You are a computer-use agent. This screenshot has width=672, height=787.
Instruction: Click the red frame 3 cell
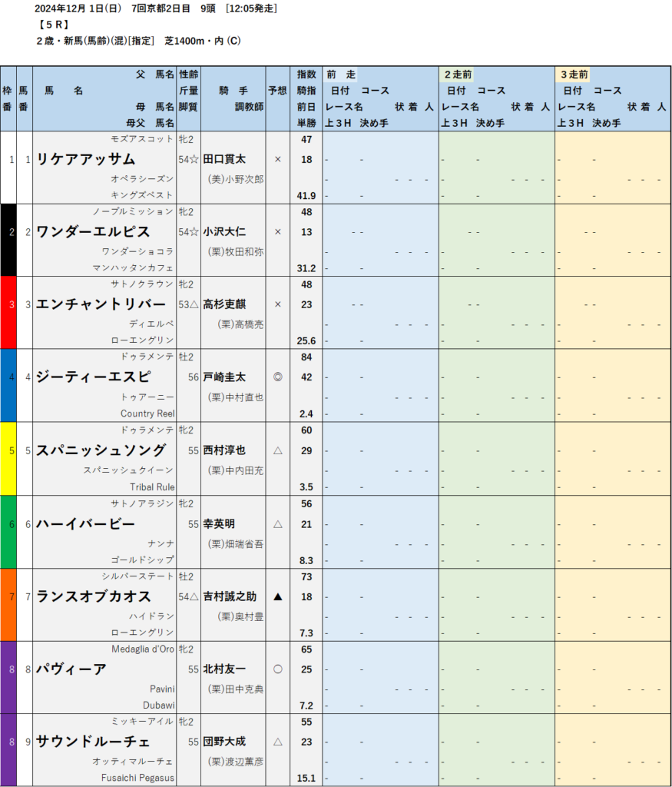coord(8,313)
